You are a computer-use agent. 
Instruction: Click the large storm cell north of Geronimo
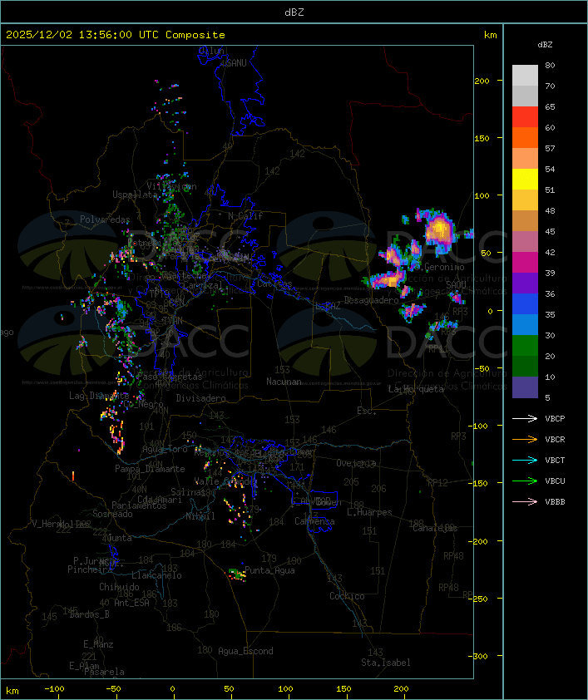438,231
